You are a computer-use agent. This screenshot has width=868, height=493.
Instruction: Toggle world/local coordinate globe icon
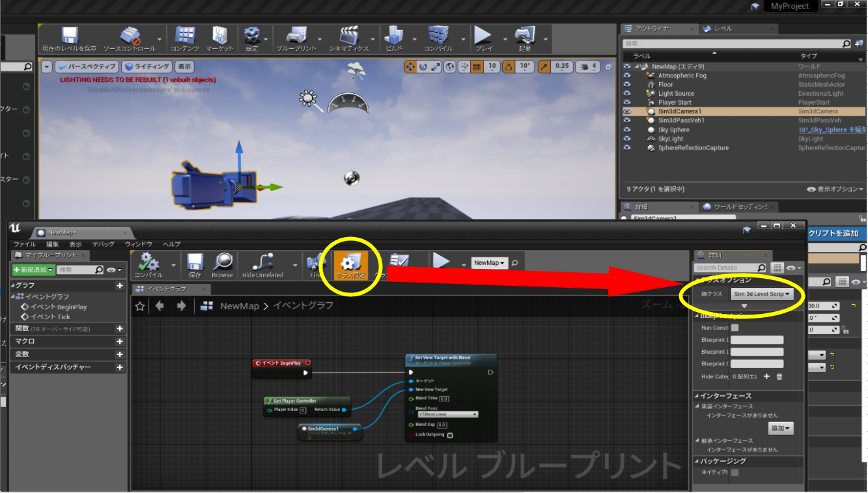(451, 66)
